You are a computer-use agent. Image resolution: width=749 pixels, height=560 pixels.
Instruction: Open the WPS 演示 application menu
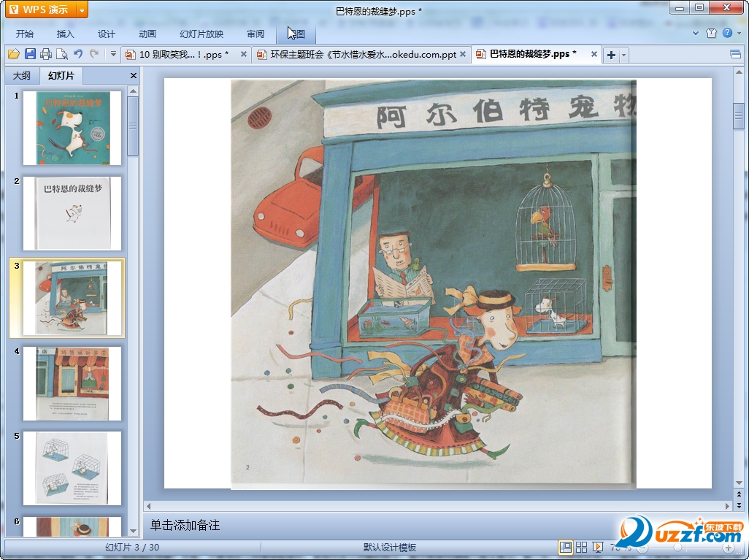(x=41, y=9)
